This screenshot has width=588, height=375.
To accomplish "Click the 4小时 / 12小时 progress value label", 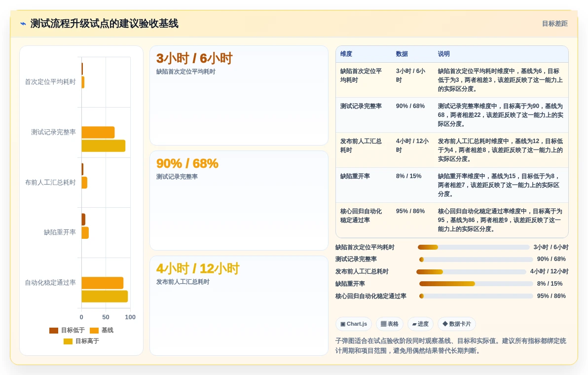I will pyautogui.click(x=550, y=271).
